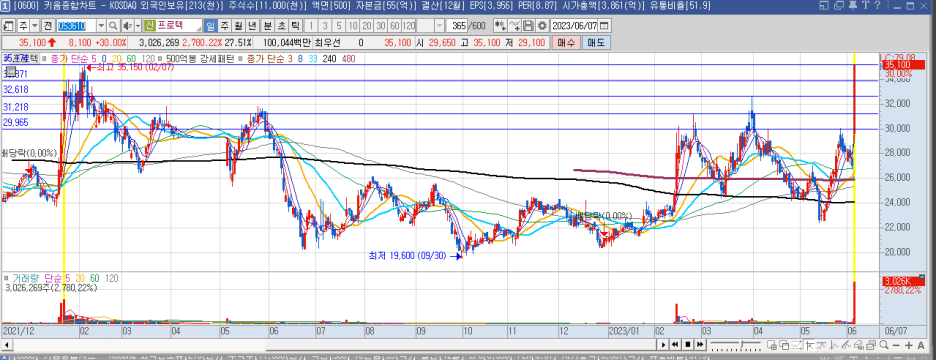Click the horizontal scrollbar track
The width and height of the screenshot is (936, 360).
334,344
